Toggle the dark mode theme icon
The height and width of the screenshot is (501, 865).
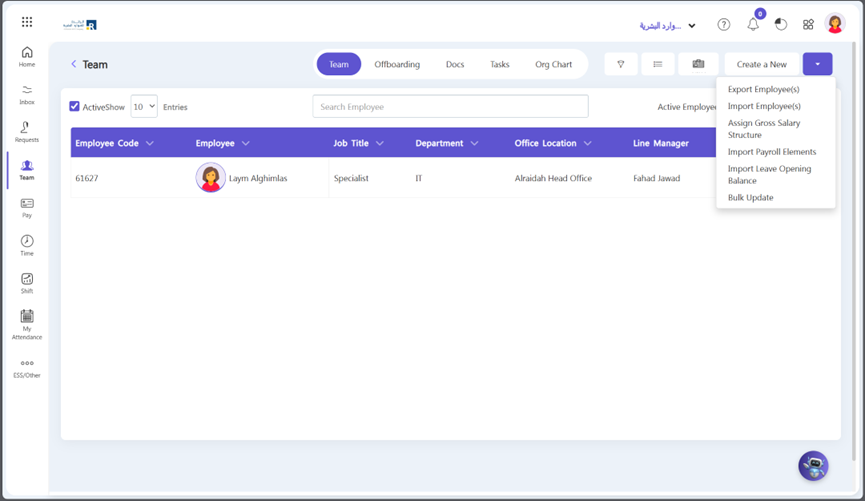click(x=781, y=25)
